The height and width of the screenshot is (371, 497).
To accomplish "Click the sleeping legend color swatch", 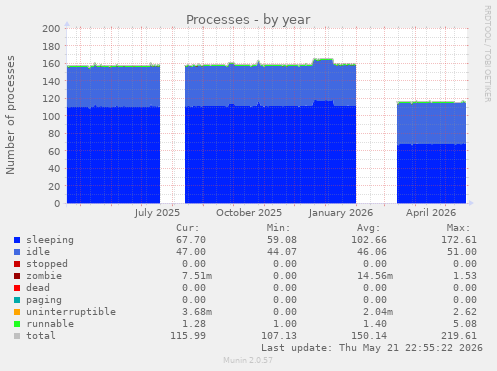I will pos(17,240).
